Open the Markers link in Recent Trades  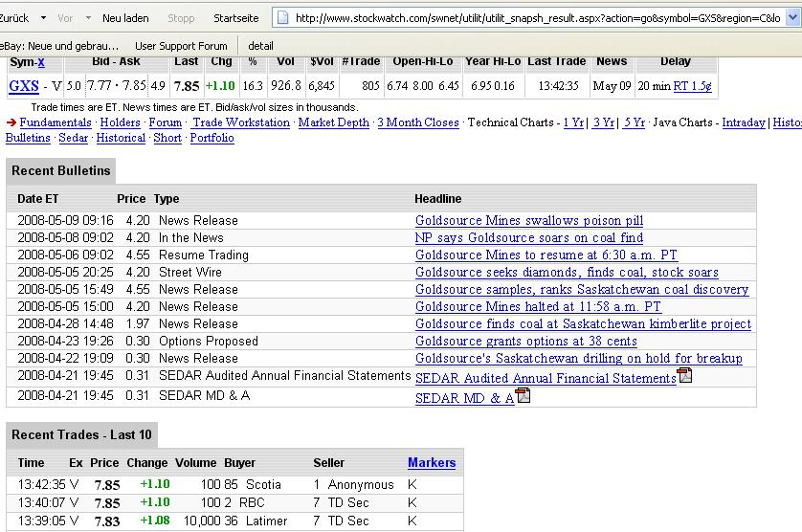coord(432,462)
